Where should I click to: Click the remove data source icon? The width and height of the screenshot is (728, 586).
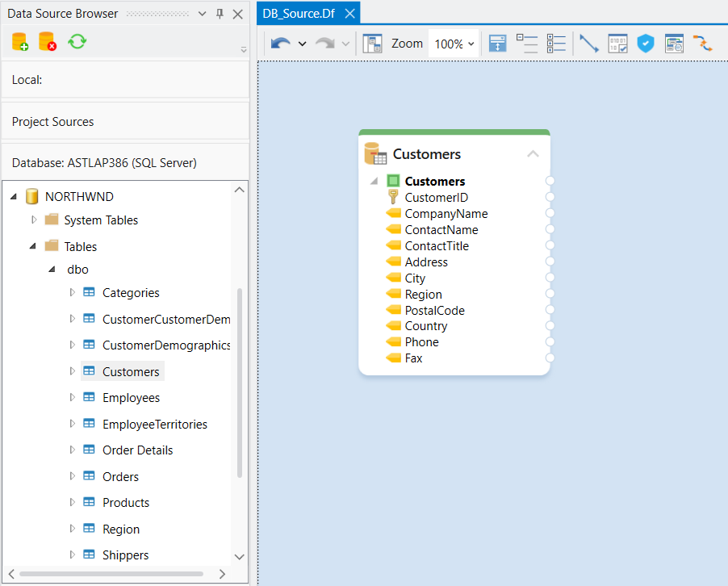coord(47,42)
